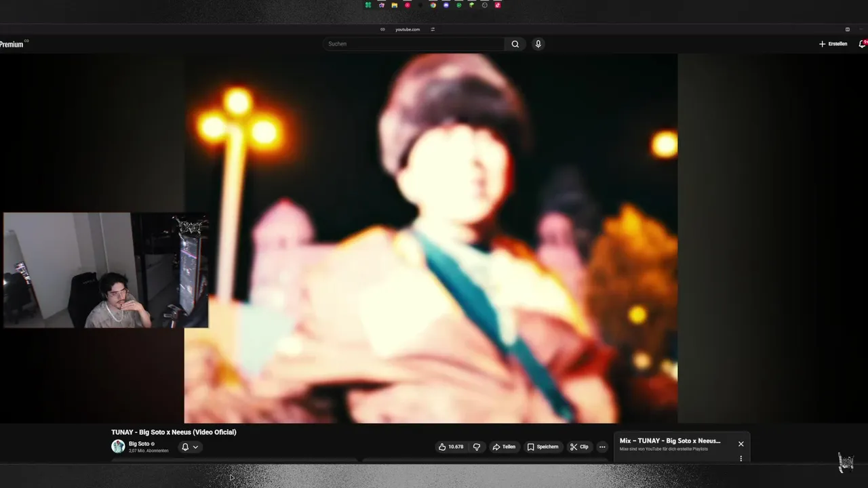
Task: Save the video with Speichern
Action: [x=543, y=447]
